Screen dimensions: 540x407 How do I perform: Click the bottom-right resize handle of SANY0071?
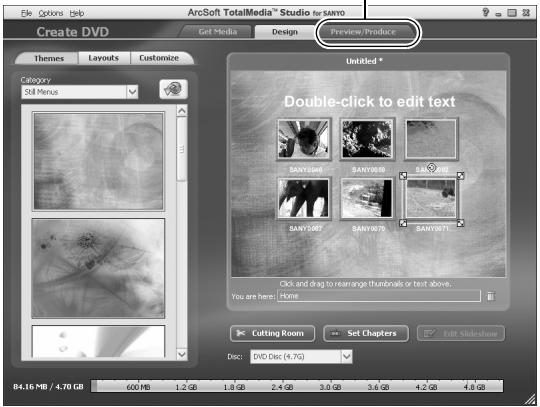[x=460, y=223]
